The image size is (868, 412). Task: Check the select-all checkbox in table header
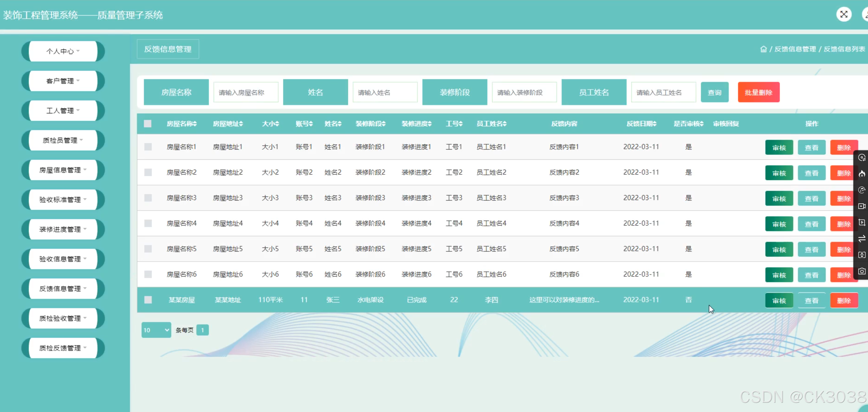coord(148,124)
